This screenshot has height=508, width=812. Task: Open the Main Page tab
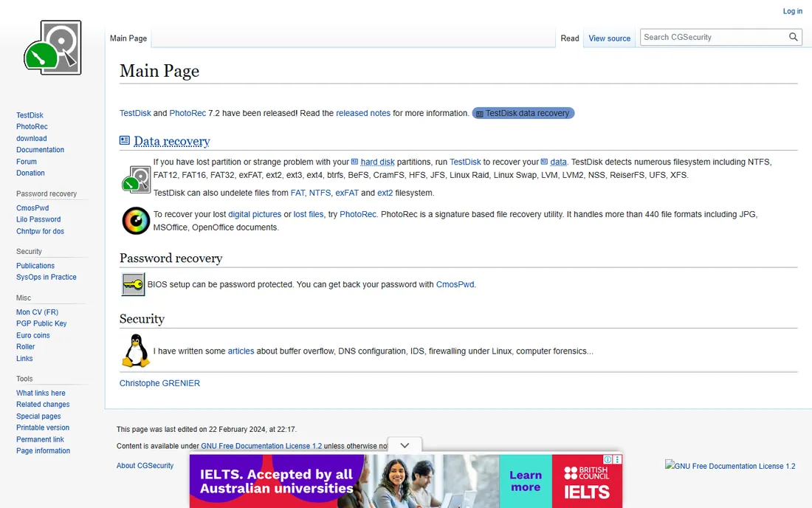point(128,38)
